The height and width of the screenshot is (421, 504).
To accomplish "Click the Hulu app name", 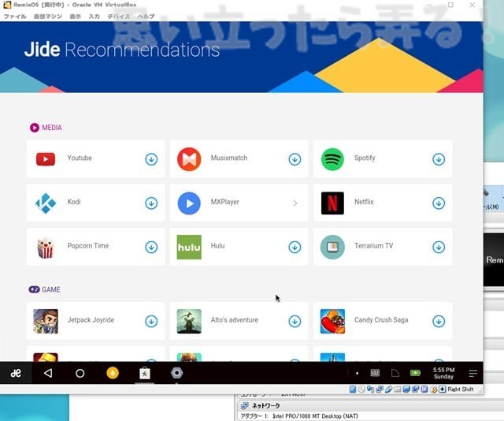I will pos(217,246).
